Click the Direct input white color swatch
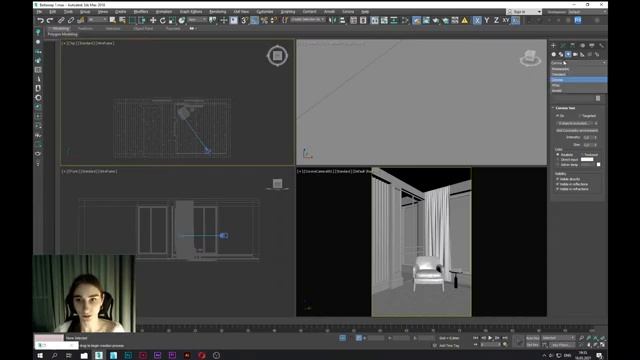Screen dimensions: 640x360 [587, 160]
